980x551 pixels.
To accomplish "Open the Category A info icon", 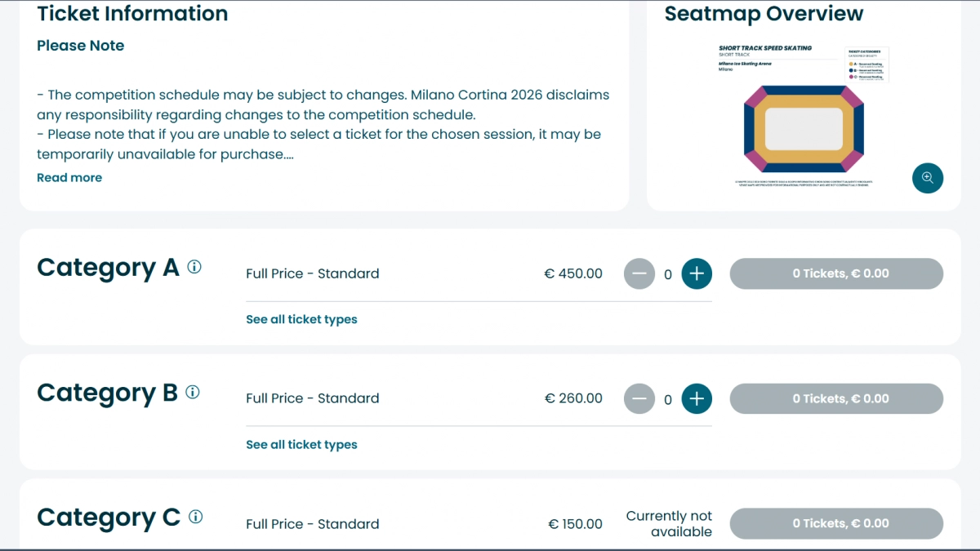I will tap(194, 267).
